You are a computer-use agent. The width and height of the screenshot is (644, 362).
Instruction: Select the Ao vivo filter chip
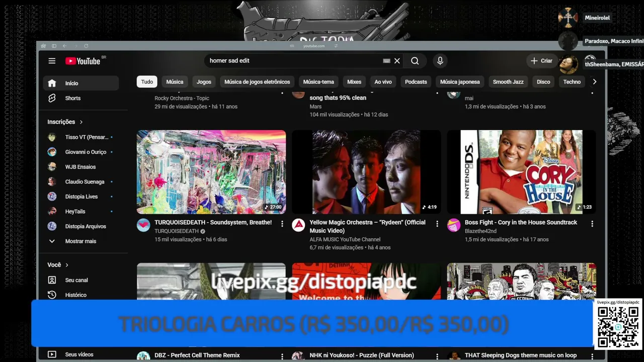tap(383, 82)
